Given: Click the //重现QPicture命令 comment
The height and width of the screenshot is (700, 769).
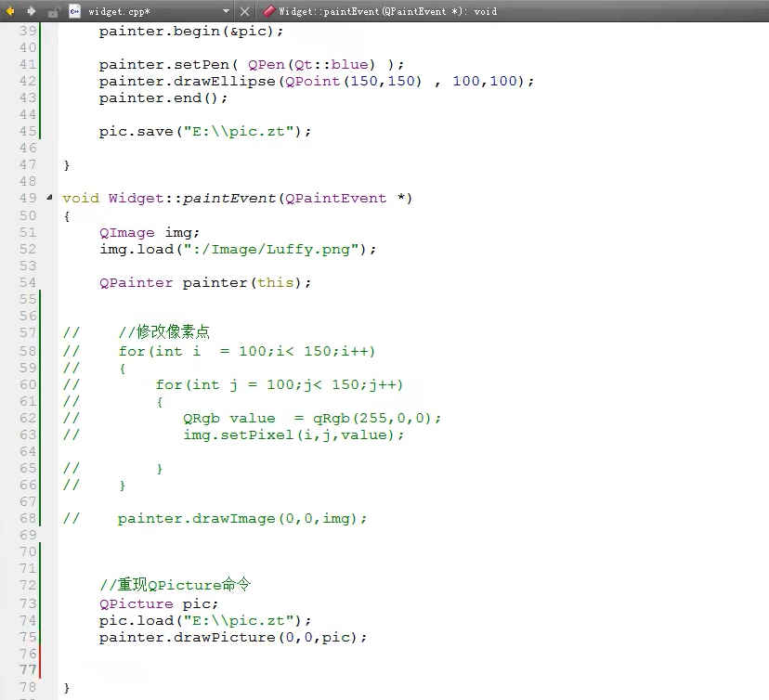Looking at the screenshot, I should (x=176, y=584).
